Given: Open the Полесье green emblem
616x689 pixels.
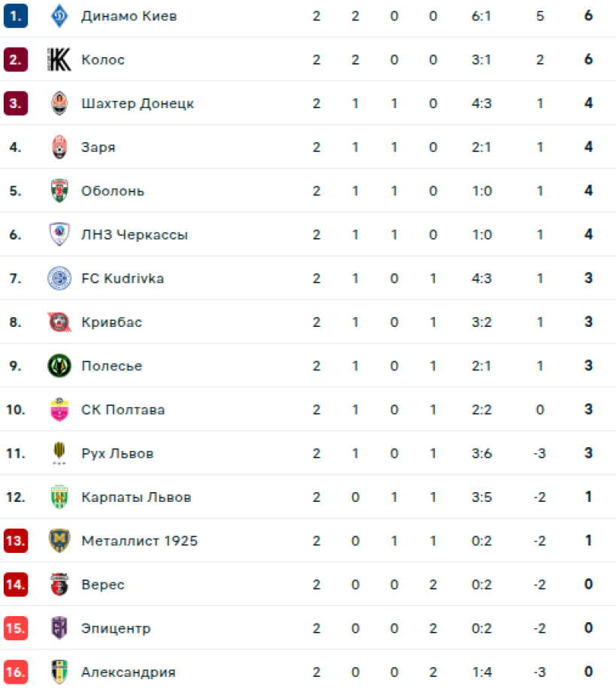Looking at the screenshot, I should 59,366.
